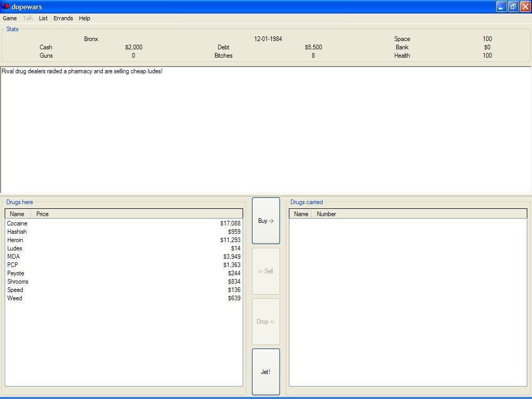Select the Weed row
Image resolution: width=532 pixels, height=399 pixels.
pos(15,298)
